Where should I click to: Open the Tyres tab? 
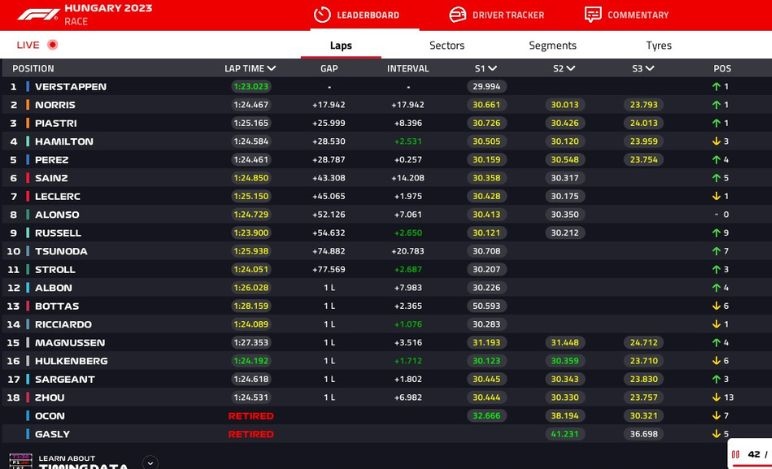coord(658,45)
